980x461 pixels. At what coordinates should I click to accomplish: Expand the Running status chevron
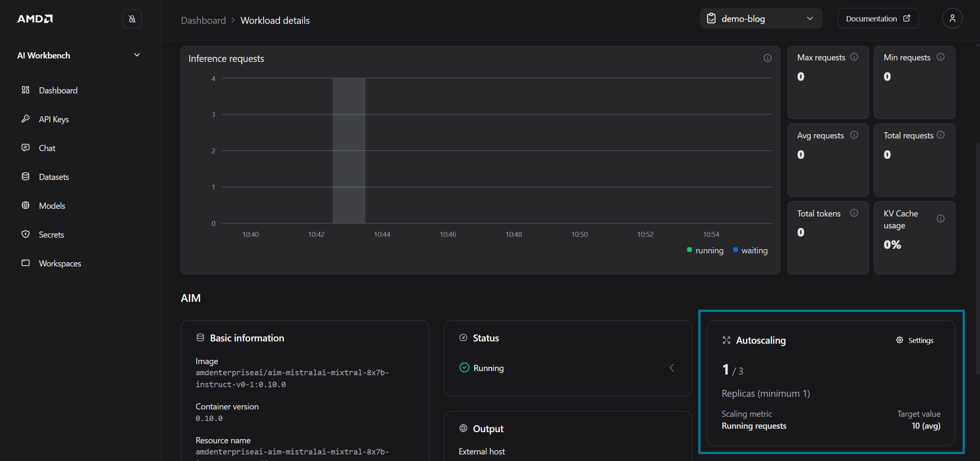[x=672, y=368]
